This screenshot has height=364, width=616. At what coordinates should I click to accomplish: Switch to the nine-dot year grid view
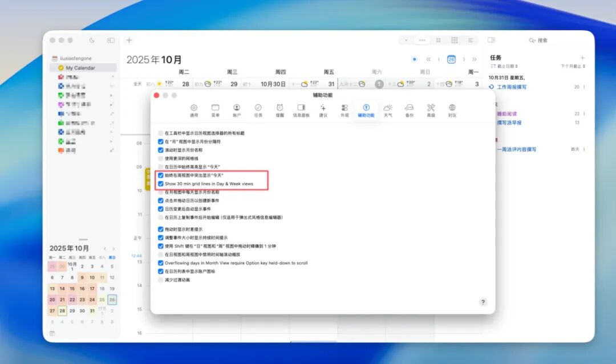tap(455, 40)
